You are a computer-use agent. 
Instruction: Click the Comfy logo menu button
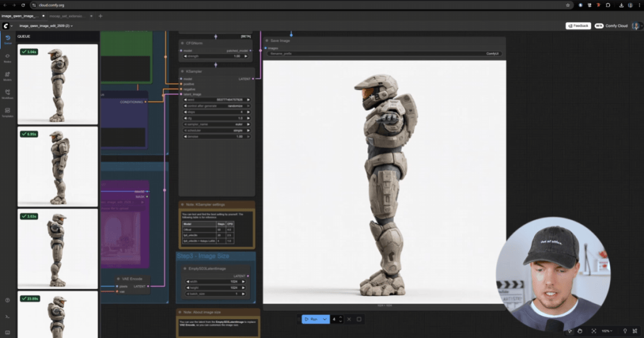point(6,26)
